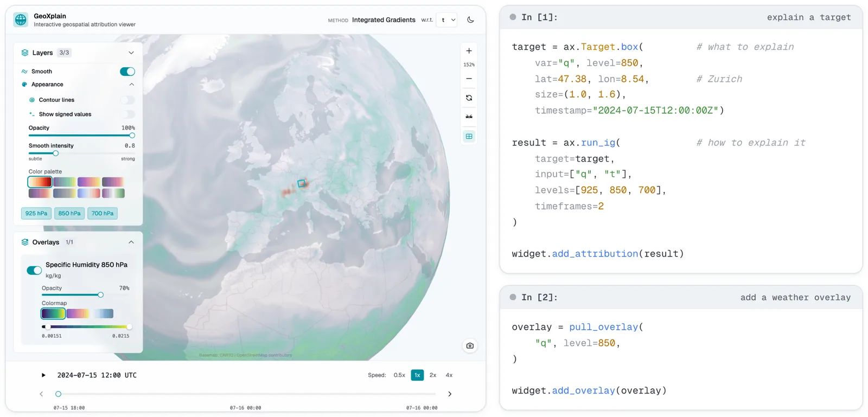Set playback speed to 1x

[417, 375]
